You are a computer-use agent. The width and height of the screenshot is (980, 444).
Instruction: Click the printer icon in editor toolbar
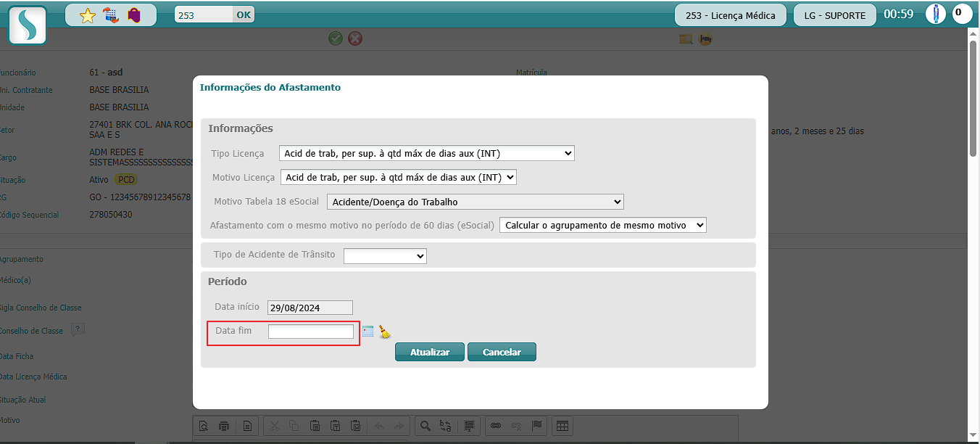coord(224,426)
